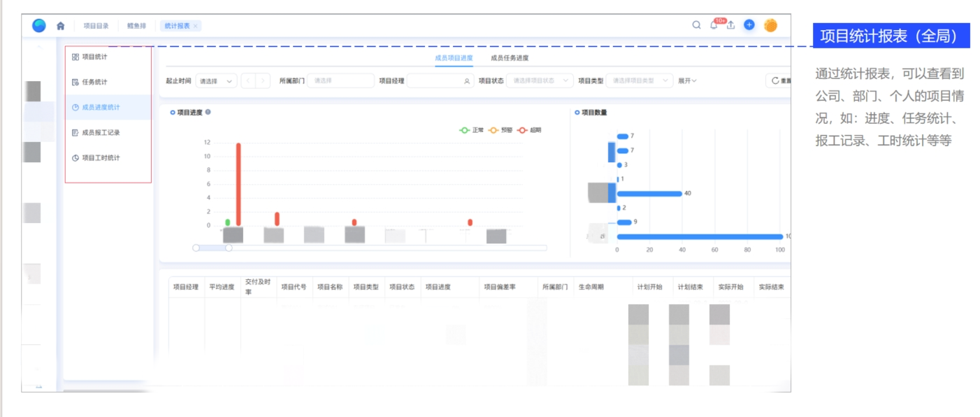Open the search magnifier icon
The image size is (980, 417).
tap(696, 25)
